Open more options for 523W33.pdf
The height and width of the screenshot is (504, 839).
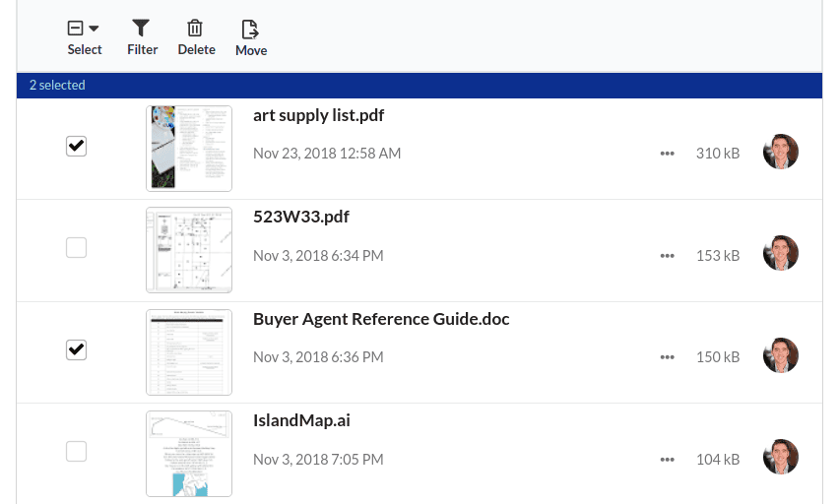[667, 256]
